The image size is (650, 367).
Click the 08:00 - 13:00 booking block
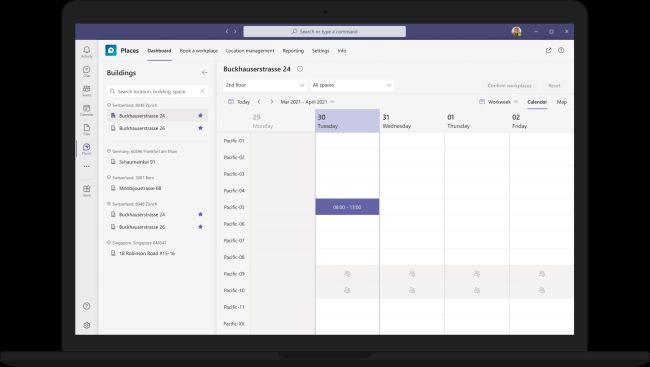click(347, 207)
